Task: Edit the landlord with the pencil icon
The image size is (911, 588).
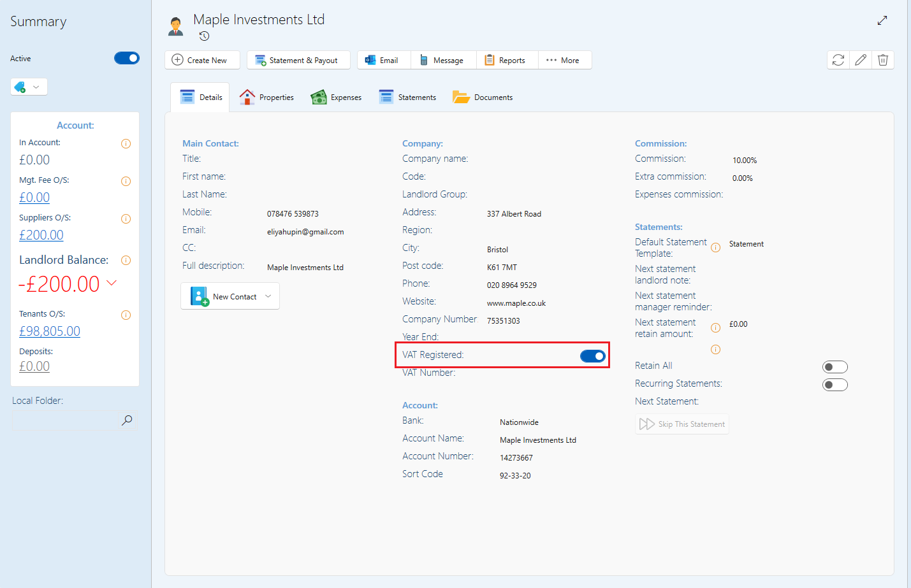Action: (861, 60)
